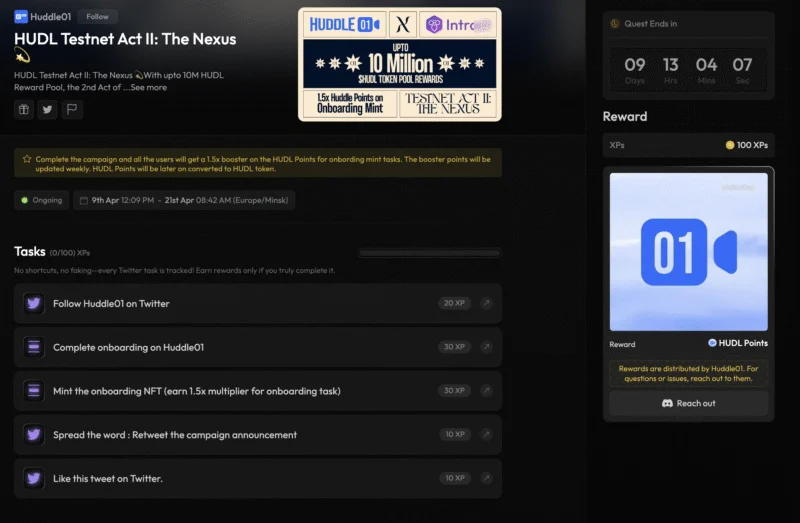800x523 pixels.
Task: Click arrow icon on Mint onboarding NFT task
Action: (486, 391)
